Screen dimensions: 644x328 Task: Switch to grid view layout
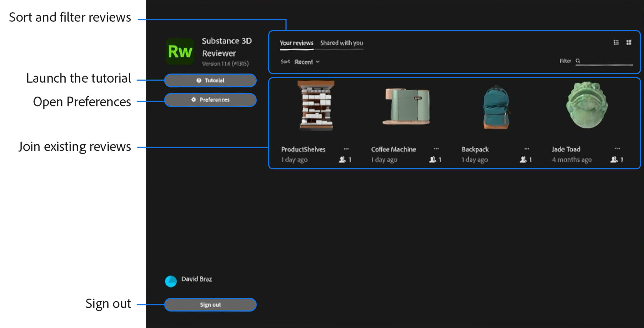629,42
